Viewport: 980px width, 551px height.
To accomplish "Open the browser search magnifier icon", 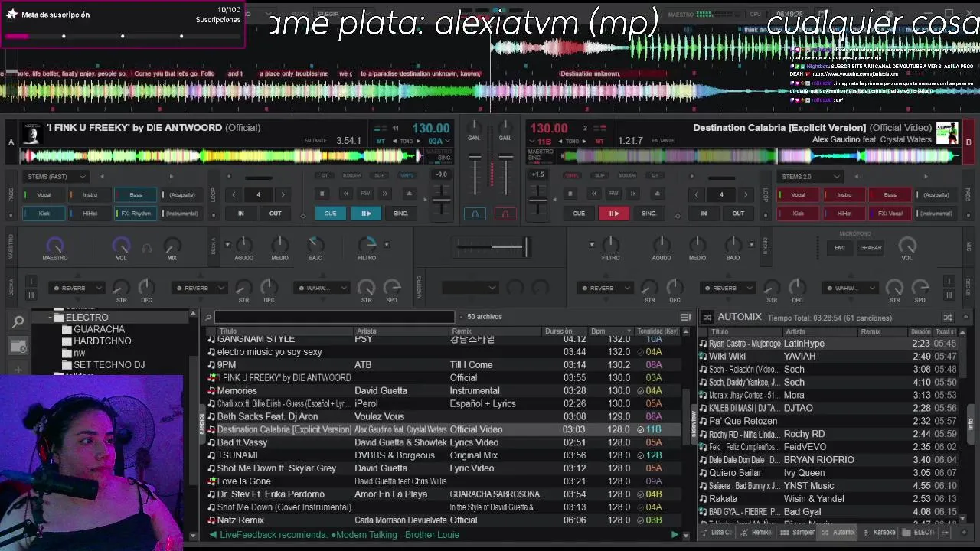I will [x=208, y=317].
